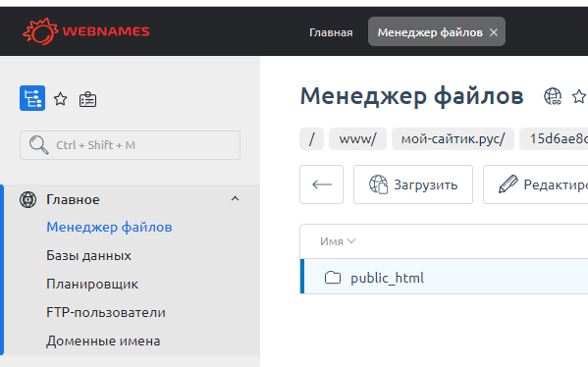
Task: Focus the Ctrl + Shift + M search field
Action: point(130,145)
